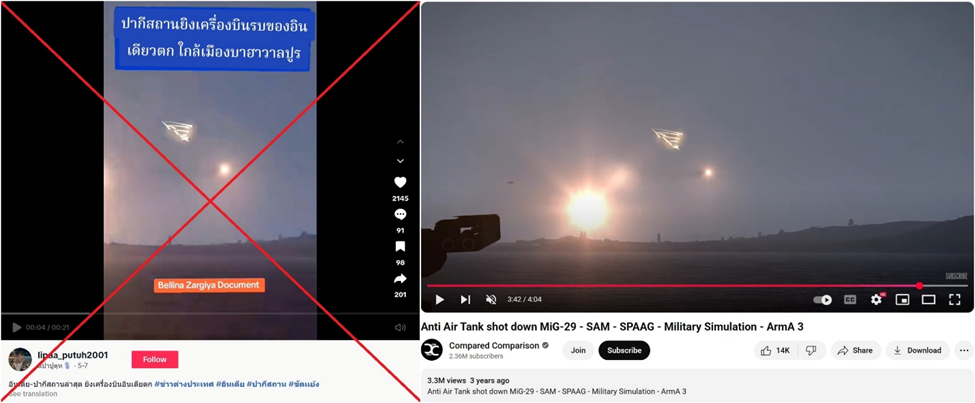The width and height of the screenshot is (975, 403).
Task: Open more actions three-dot menu
Action: pos(964,351)
